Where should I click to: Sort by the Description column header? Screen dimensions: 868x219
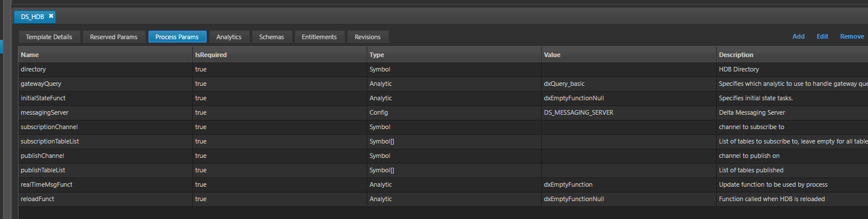click(792, 55)
